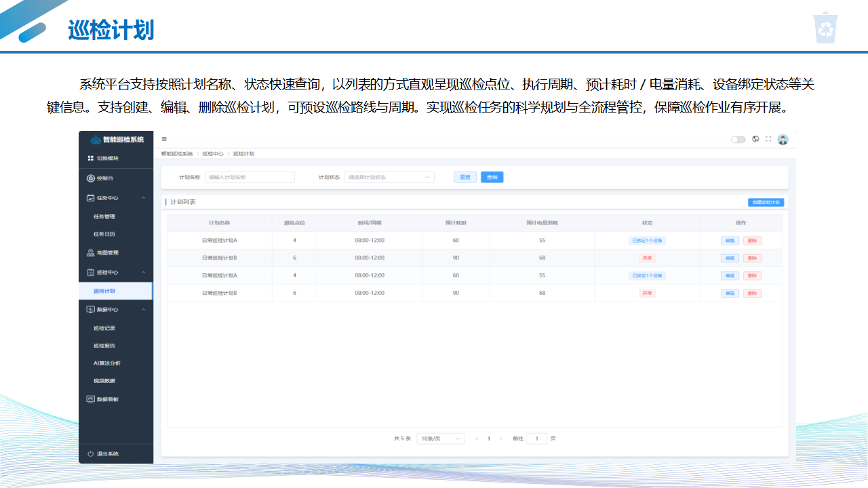Collapse sidebar with hamburger menu icon
The width and height of the screenshot is (868, 488).
tap(164, 139)
